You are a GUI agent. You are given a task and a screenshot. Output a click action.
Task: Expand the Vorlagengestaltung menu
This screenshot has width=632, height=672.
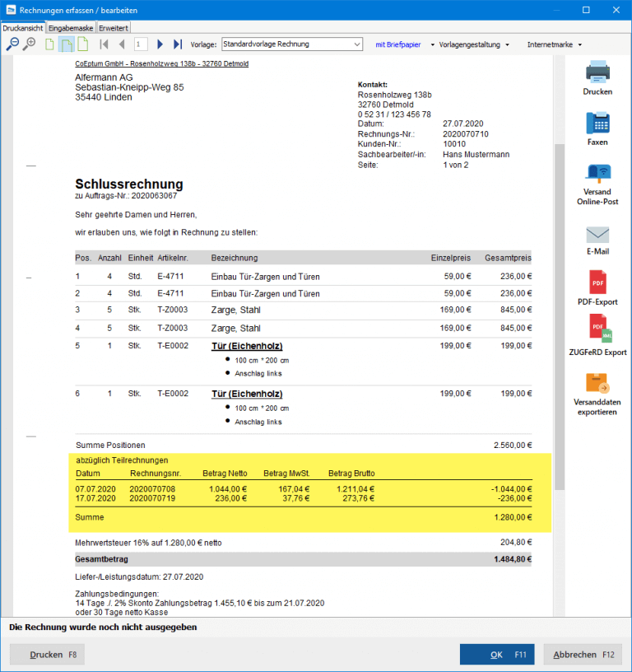click(x=474, y=44)
